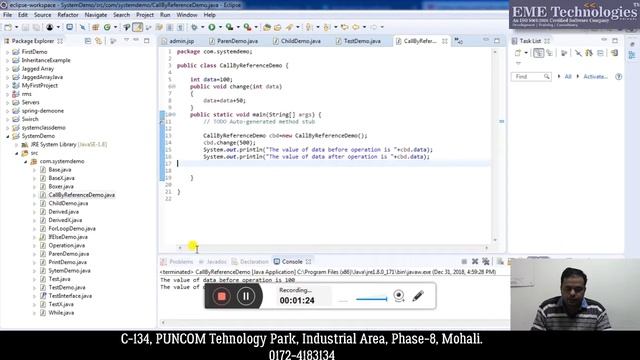Click the Remove Launch X icon in Console
Screen dimensions: 640x360
click(x=475, y=262)
